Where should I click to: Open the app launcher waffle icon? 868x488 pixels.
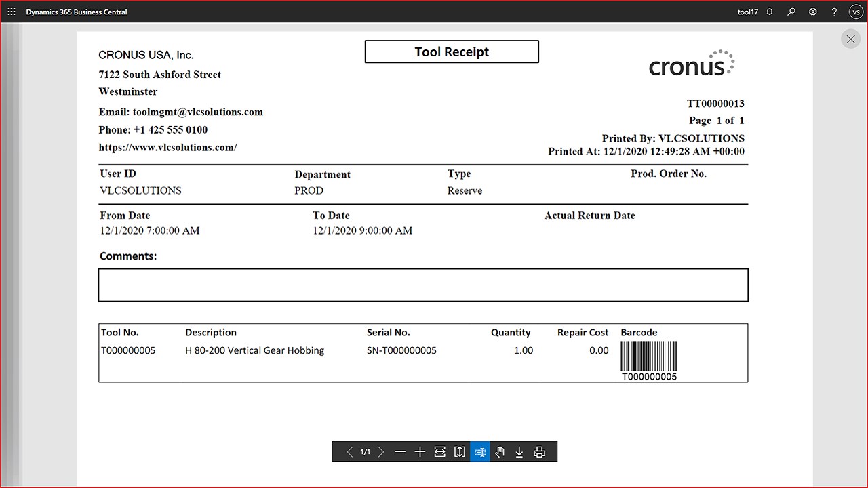11,12
